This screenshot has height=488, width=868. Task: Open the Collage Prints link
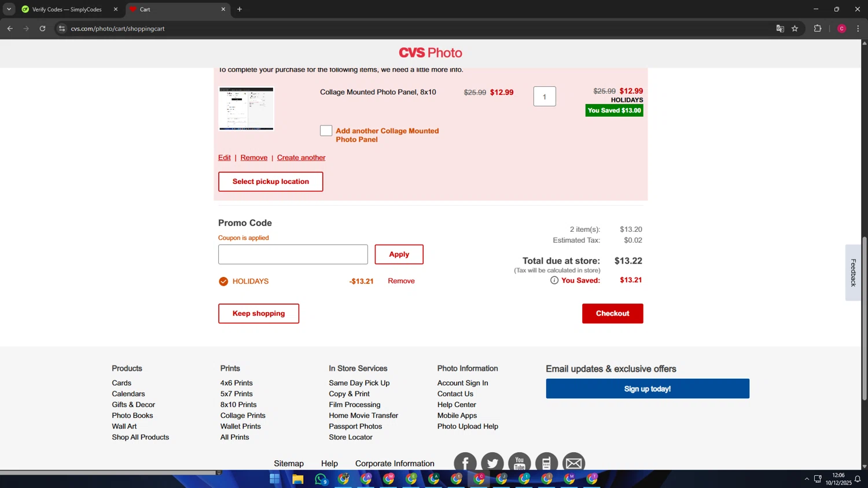[243, 415]
